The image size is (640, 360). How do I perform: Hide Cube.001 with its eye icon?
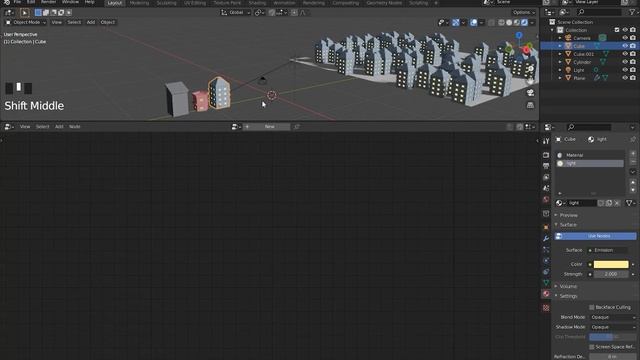click(624, 54)
